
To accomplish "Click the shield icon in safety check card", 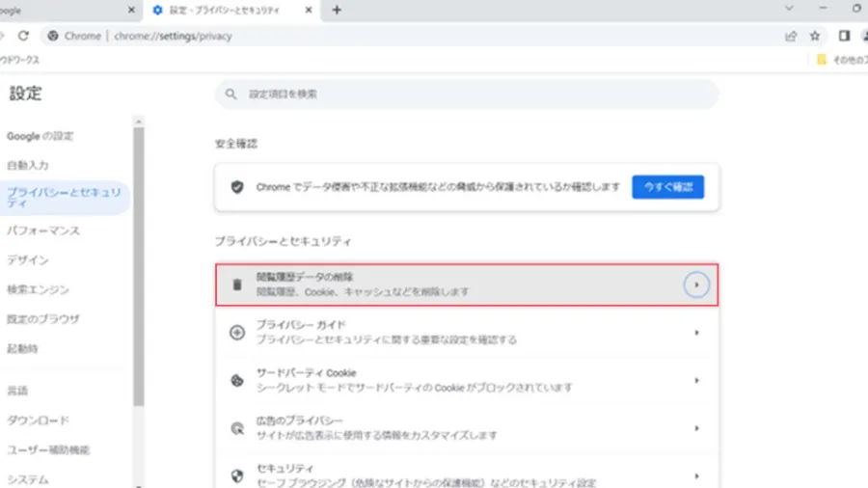I will (237, 187).
